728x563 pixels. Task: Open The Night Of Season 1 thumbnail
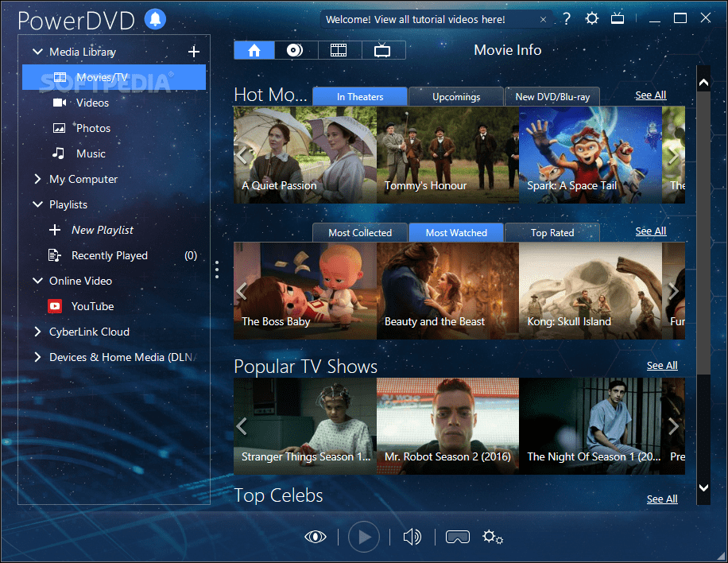(x=590, y=426)
